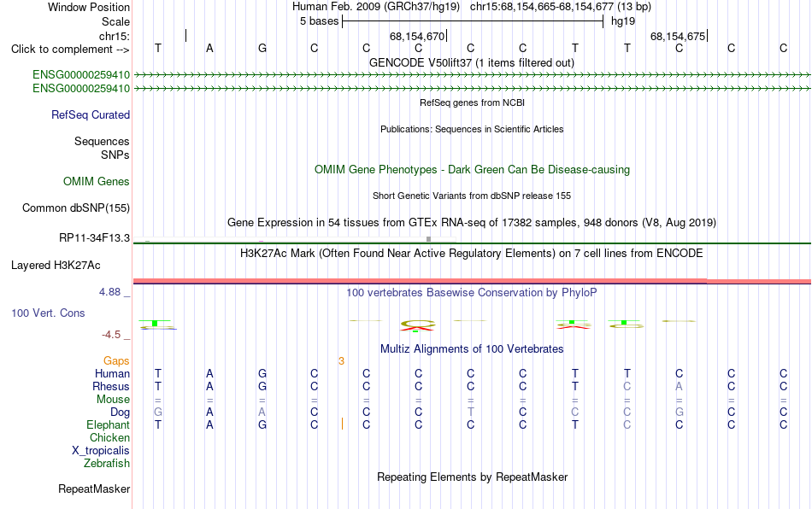Click GENCODE V50lift37 track title
Screen dimensions: 812x509
(471, 63)
